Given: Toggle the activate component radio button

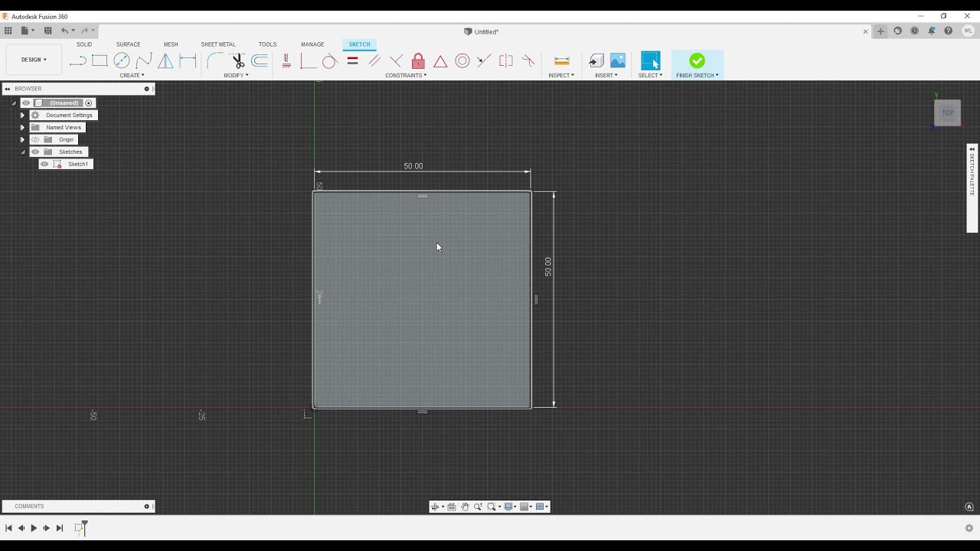Looking at the screenshot, I should [89, 103].
